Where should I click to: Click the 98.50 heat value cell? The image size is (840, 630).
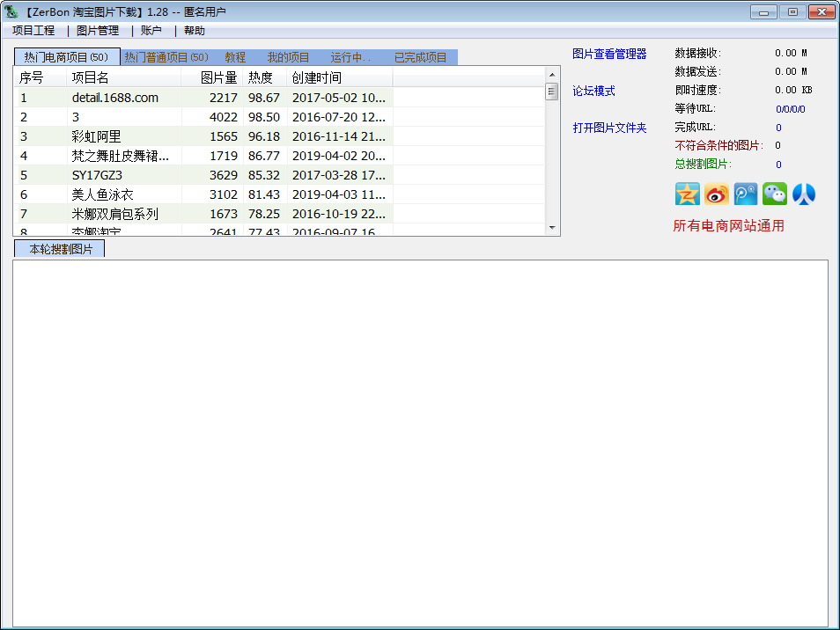pos(263,117)
